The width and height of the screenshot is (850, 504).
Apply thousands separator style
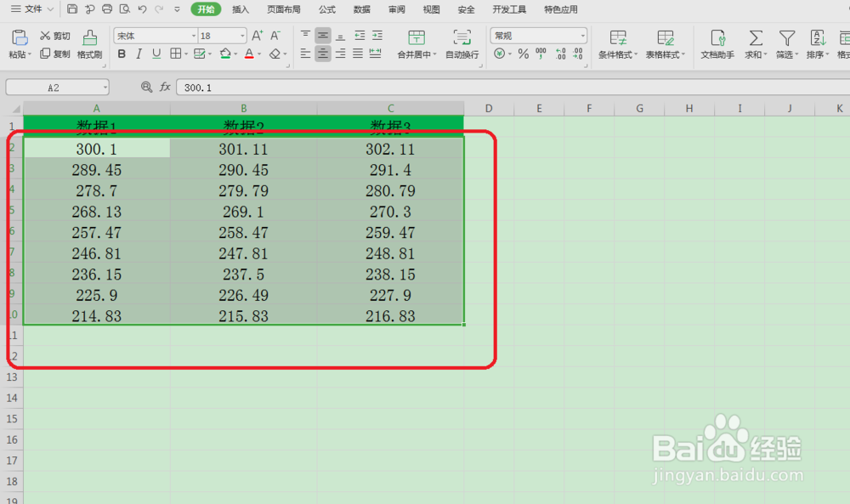pyautogui.click(x=541, y=54)
